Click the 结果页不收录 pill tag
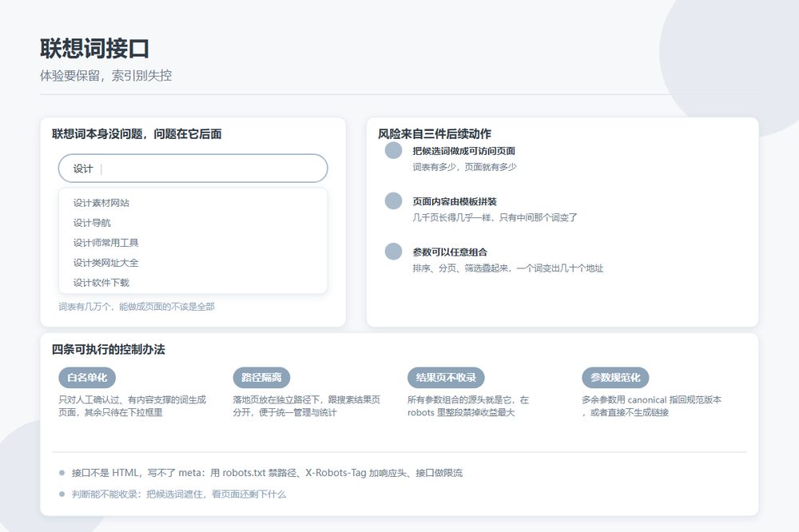Viewport: 799px width, 532px height. (446, 378)
